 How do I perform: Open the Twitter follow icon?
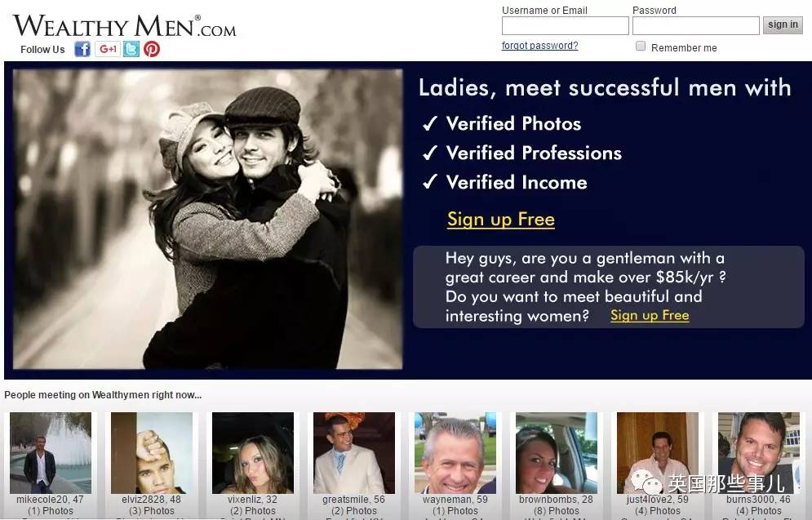[131, 49]
